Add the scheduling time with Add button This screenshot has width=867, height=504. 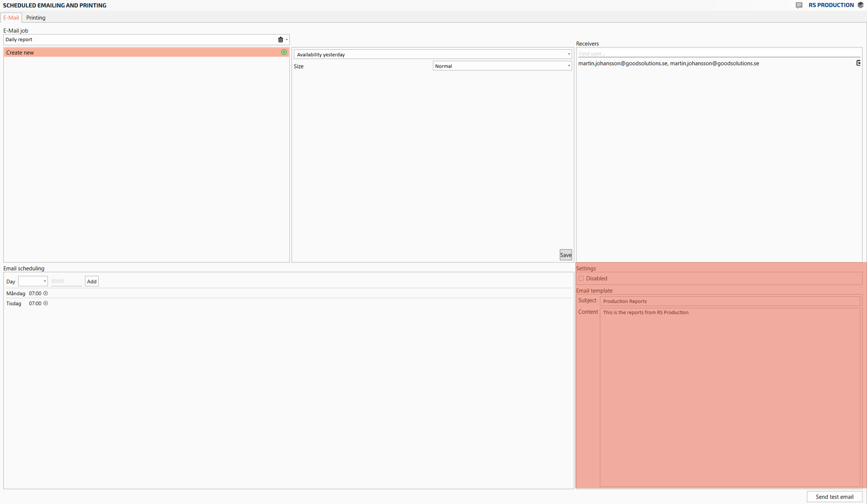click(91, 281)
